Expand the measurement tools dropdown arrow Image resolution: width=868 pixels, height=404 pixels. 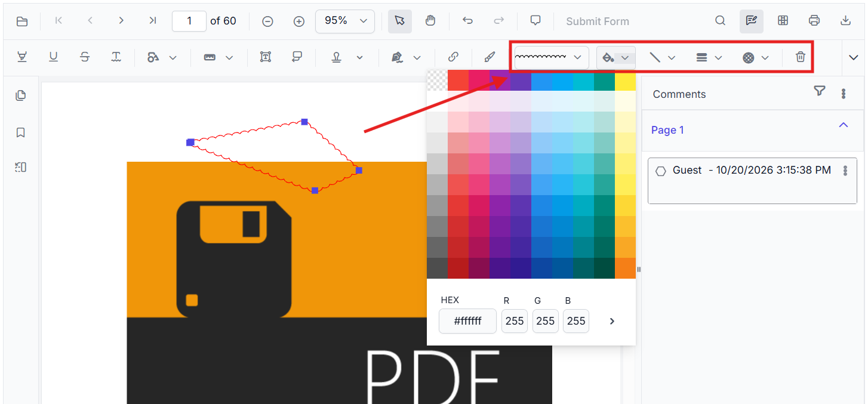click(229, 58)
